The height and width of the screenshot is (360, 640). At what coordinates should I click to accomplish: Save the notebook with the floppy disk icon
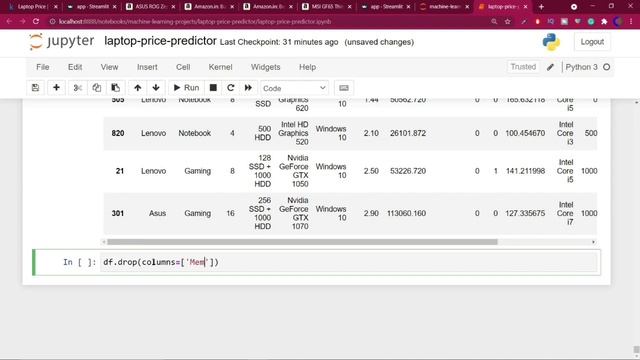point(36,88)
